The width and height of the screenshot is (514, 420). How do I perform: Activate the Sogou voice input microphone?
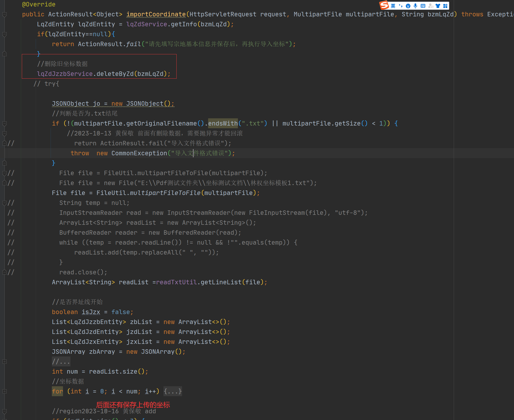pyautogui.click(x=415, y=6)
